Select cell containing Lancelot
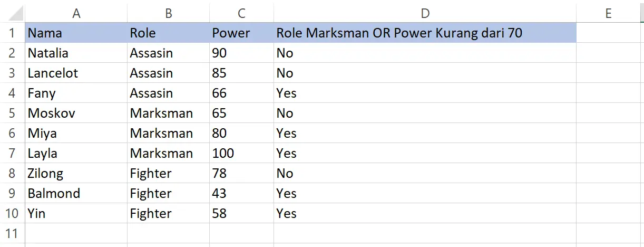Screen dimensions: 644x247 coord(76,73)
